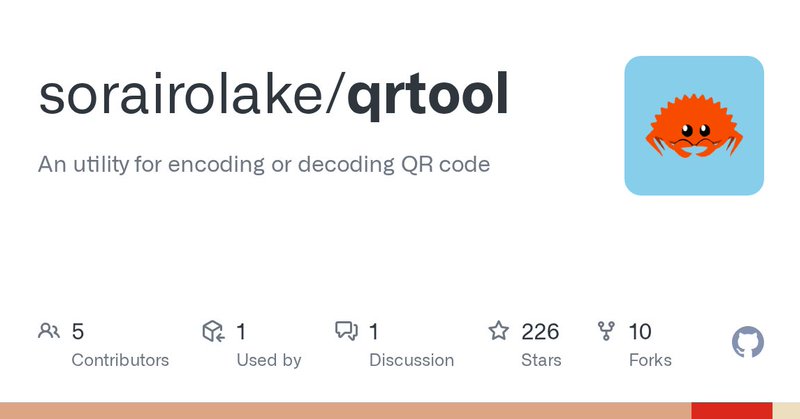Open the Discussion label
This screenshot has width=800, height=419.
411,360
